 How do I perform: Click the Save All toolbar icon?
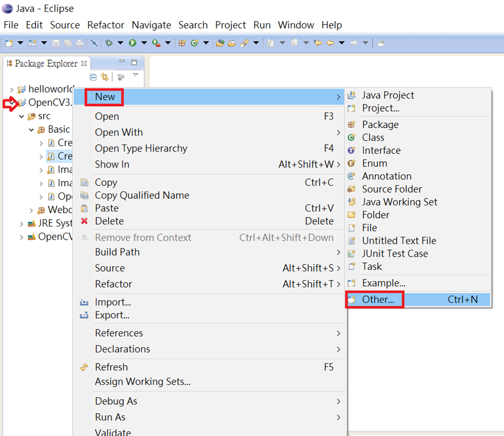[x=68, y=43]
